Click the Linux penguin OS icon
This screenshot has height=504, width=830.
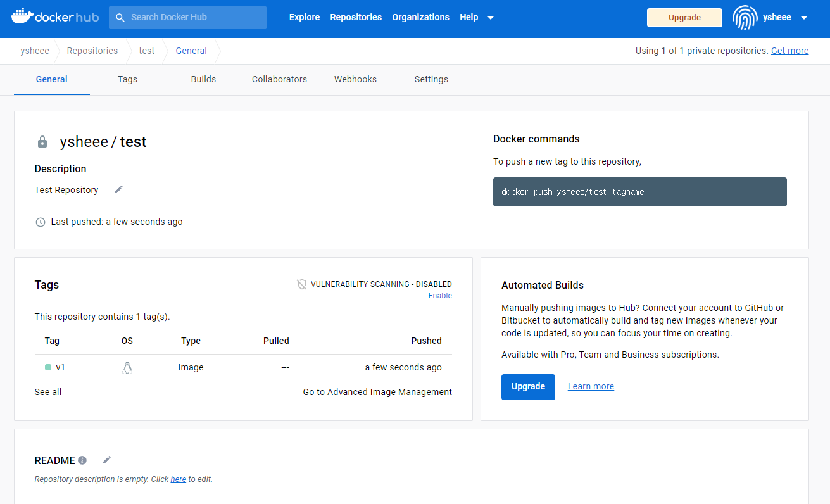tap(127, 367)
